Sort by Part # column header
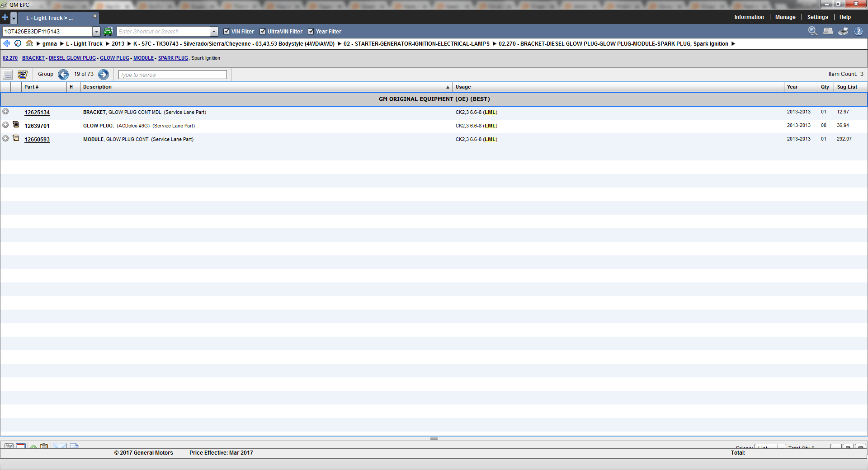868x470 pixels. [x=44, y=87]
